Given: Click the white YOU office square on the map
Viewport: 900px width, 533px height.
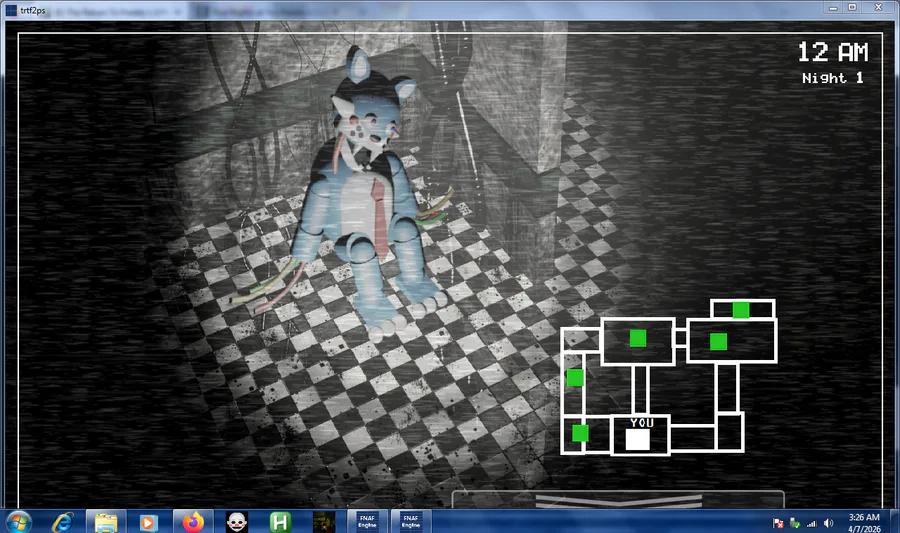Looking at the screenshot, I should point(638,439).
